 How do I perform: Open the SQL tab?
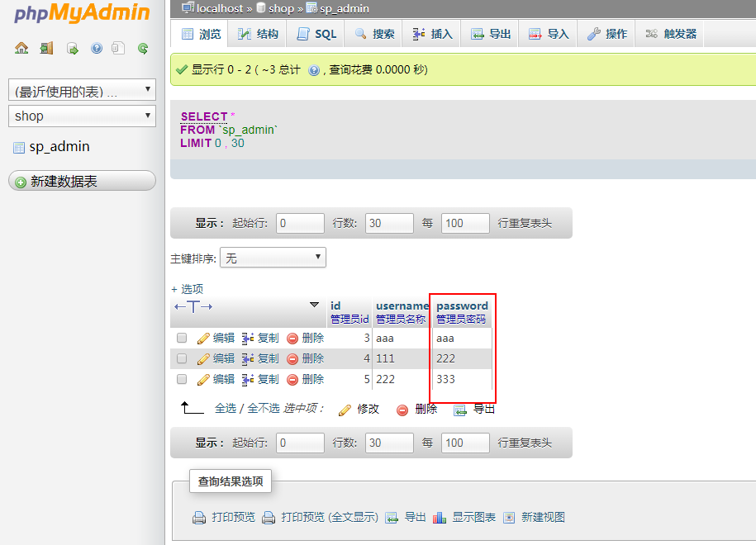[x=316, y=34]
